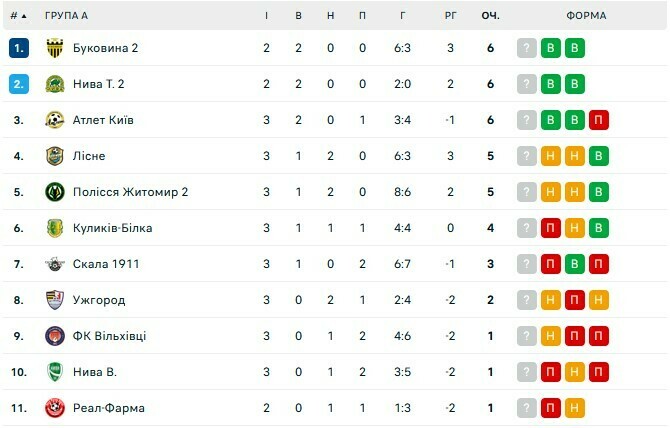Sort standings by ОЧ. points column
670x428 pixels.
click(491, 16)
